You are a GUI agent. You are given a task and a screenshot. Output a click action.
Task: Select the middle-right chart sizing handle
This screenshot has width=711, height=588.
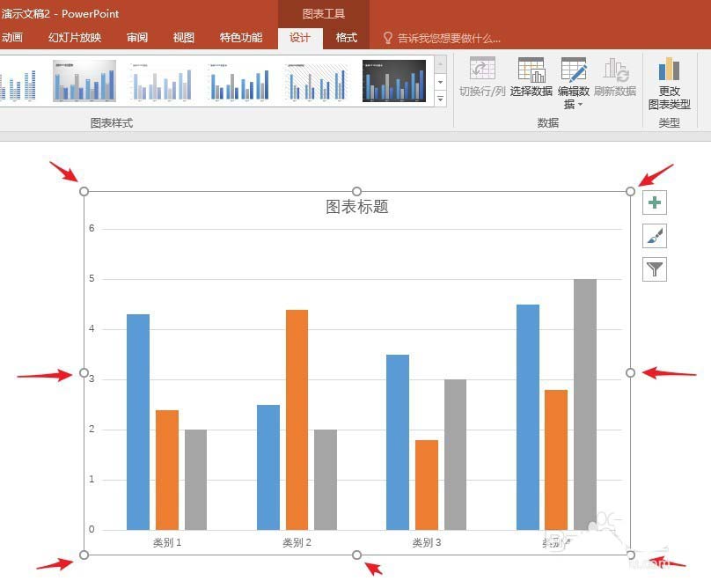(x=630, y=373)
